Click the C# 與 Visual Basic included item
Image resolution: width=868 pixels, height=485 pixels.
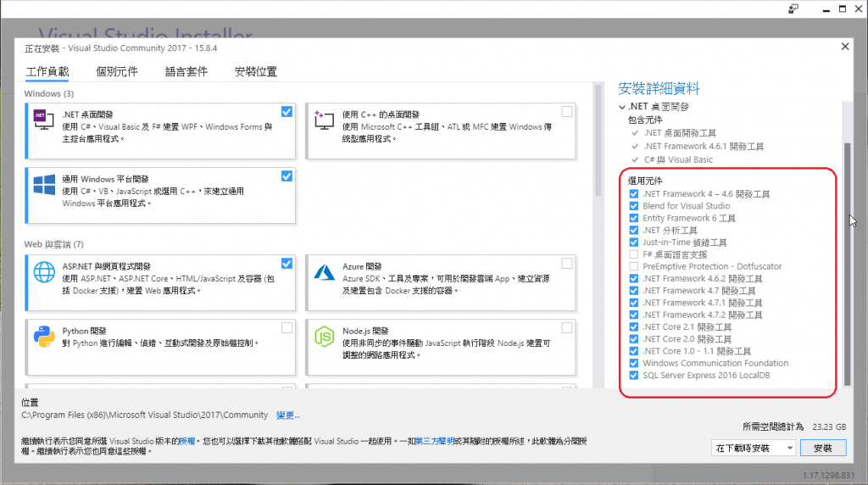(x=678, y=159)
